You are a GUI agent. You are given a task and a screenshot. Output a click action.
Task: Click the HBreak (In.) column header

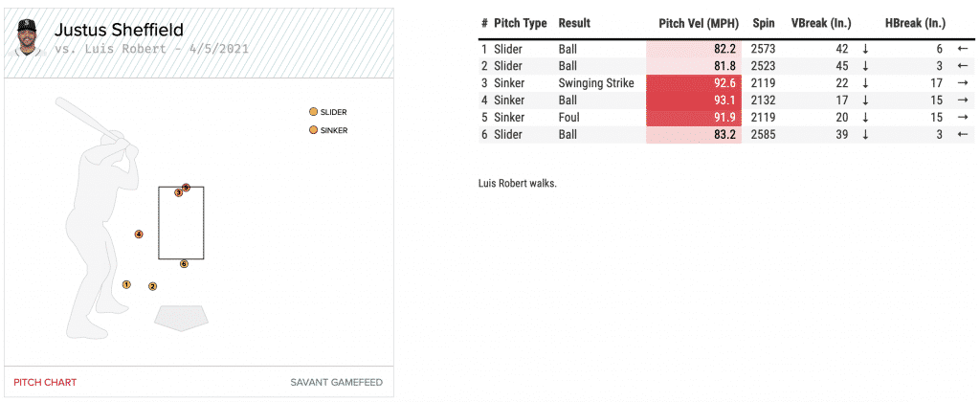pos(915,23)
